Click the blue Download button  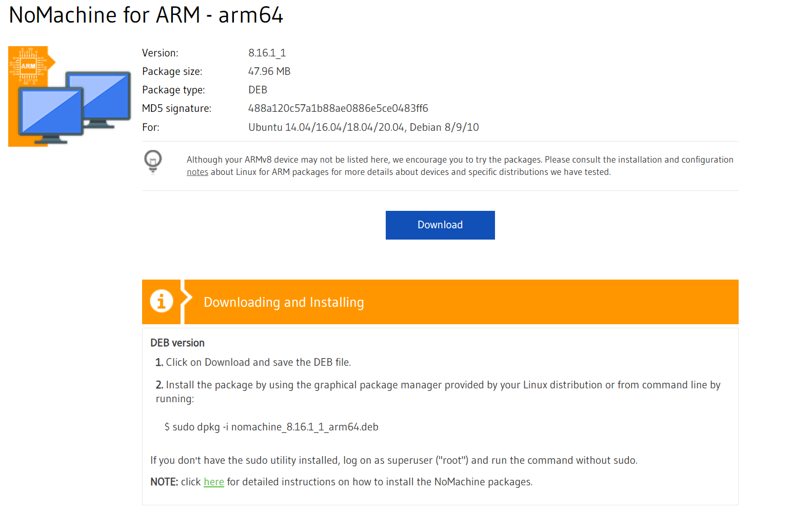(440, 225)
